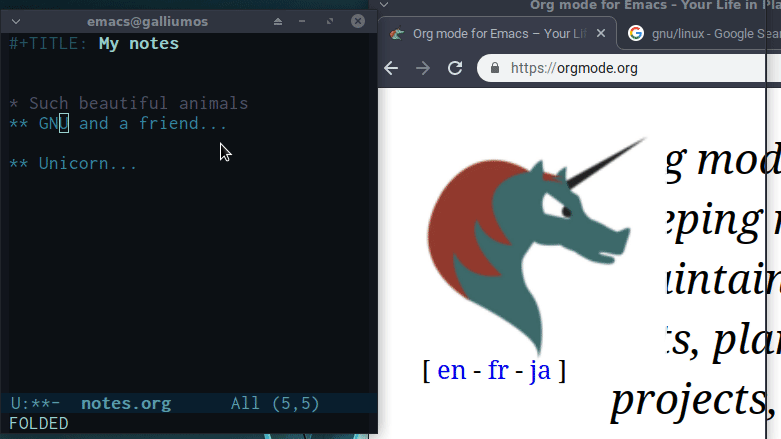Maximize the Emacs window
Screen dimensions: 781x439
330,21
